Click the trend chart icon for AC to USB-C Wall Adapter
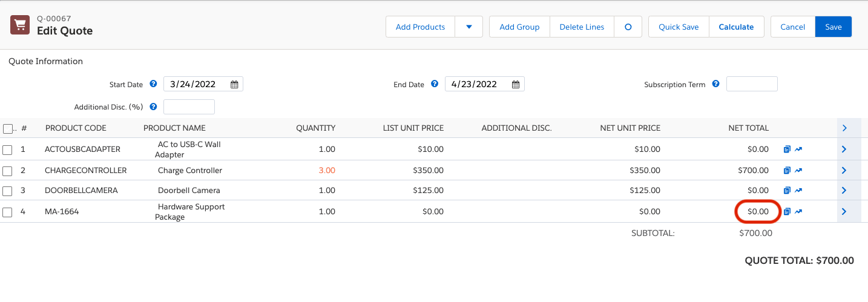Viewport: 868px width, 302px height. pyautogui.click(x=798, y=149)
